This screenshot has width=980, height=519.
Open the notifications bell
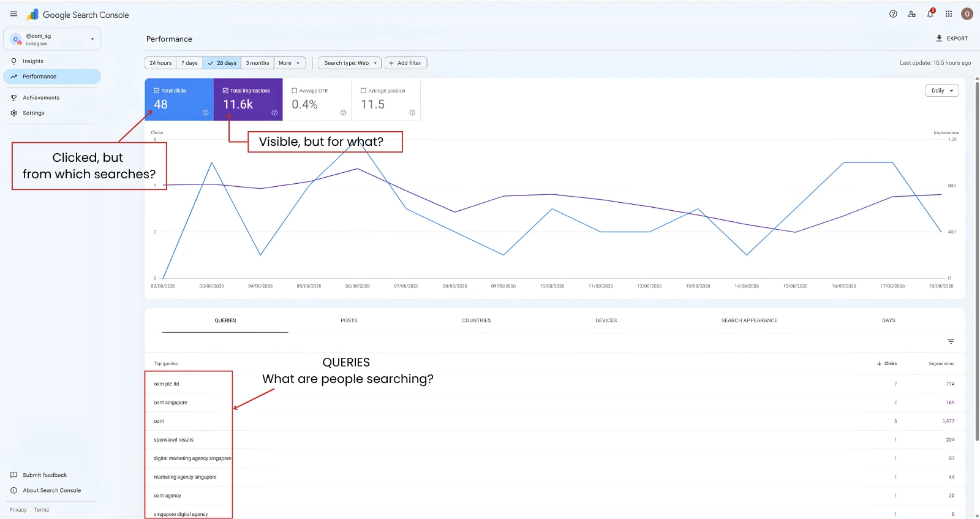pos(930,13)
